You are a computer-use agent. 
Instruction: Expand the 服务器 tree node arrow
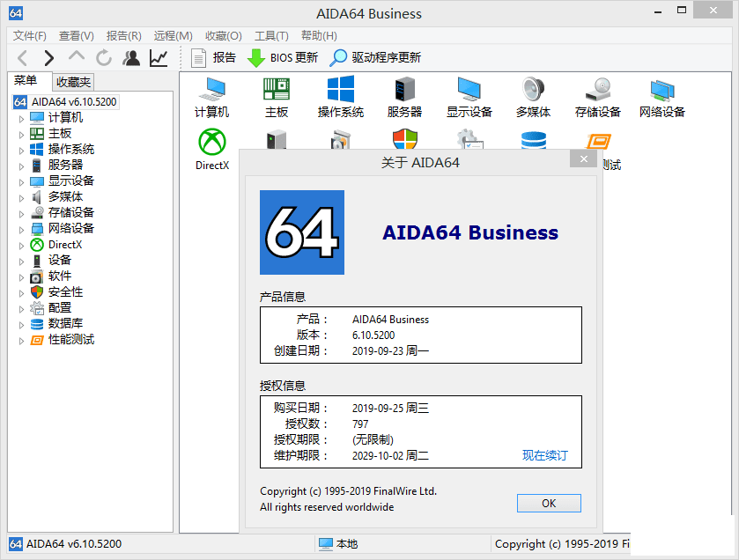[x=21, y=166]
